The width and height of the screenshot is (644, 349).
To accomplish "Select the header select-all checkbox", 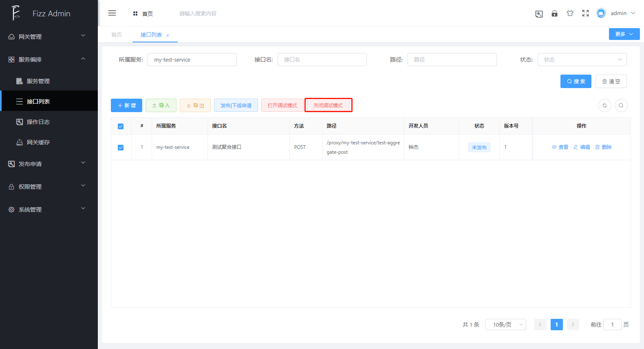I will (x=121, y=126).
